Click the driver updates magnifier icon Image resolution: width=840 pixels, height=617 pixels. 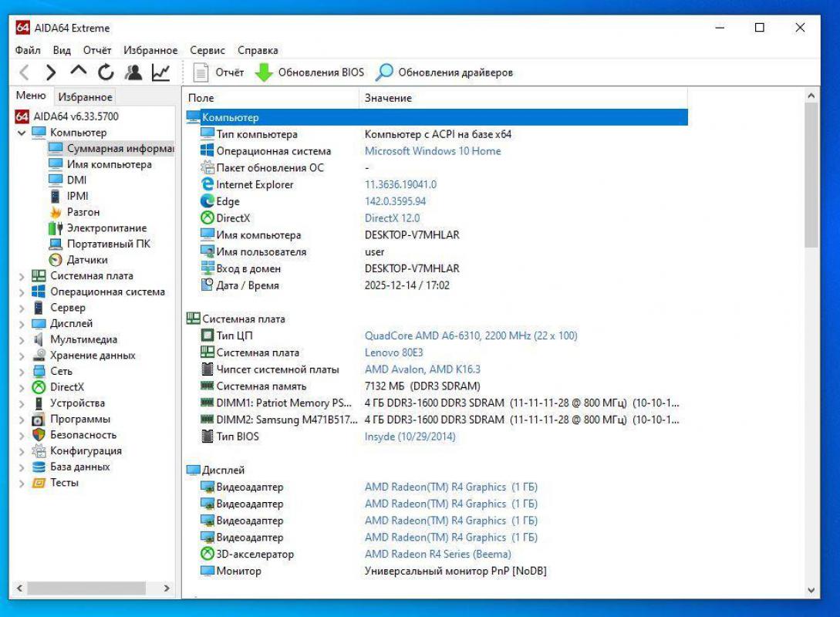pos(384,72)
